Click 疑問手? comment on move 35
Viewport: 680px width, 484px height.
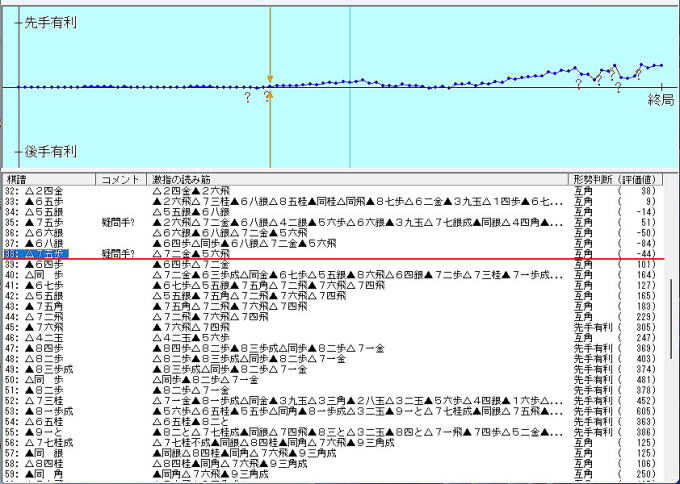(x=118, y=221)
